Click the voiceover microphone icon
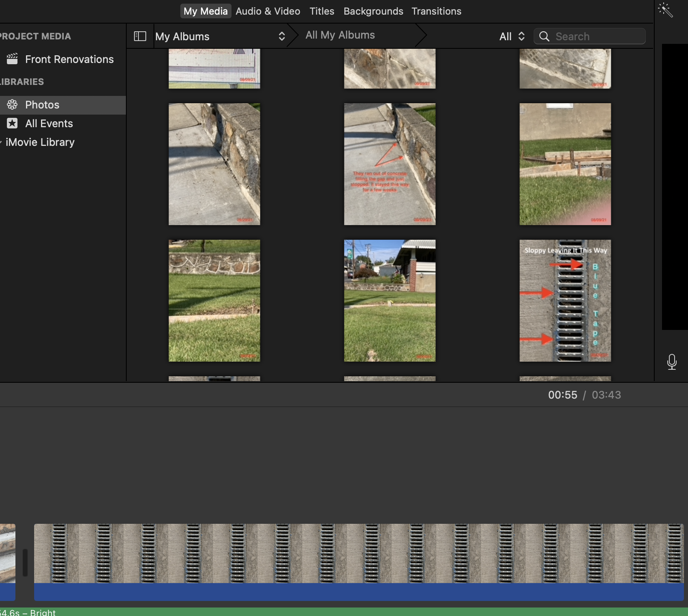 coord(672,362)
